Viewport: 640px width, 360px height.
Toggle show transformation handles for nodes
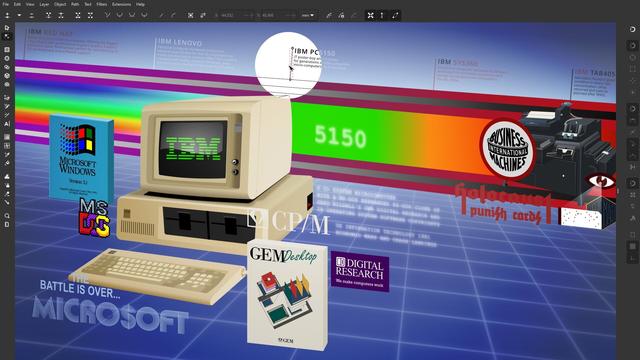point(370,15)
